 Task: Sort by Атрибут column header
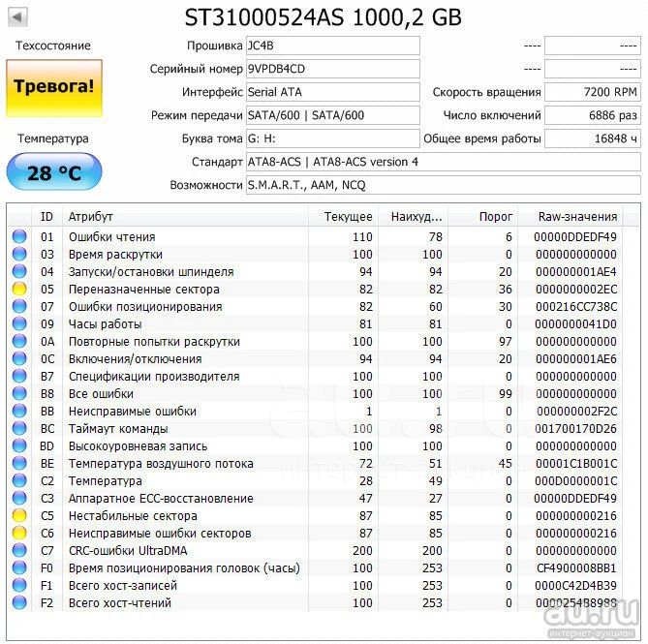[x=185, y=217]
